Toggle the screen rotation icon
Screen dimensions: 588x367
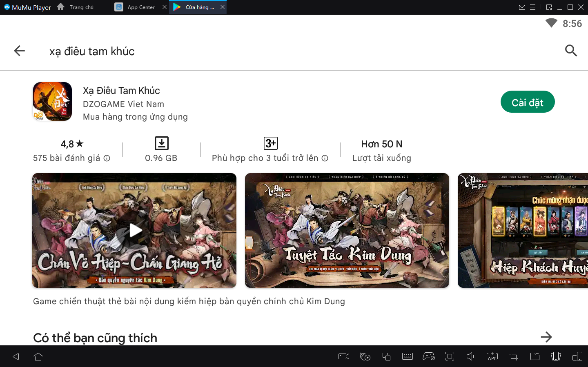coord(556,356)
